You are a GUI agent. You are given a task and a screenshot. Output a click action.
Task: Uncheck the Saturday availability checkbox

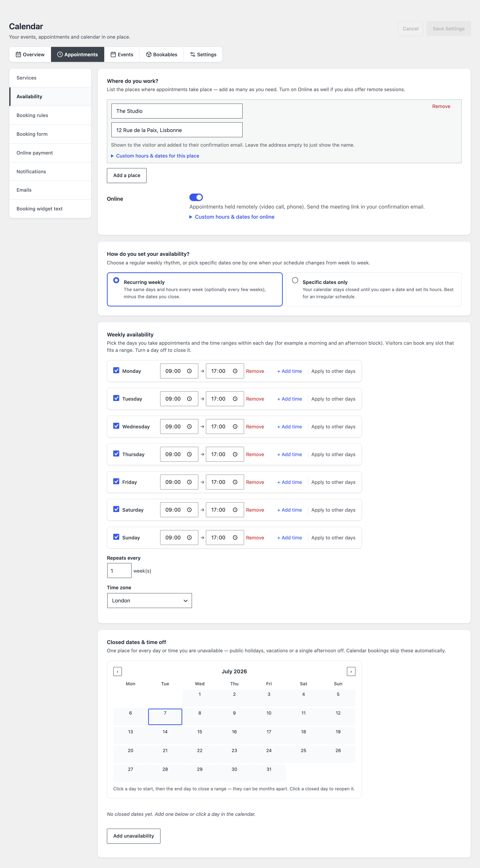pyautogui.click(x=116, y=509)
